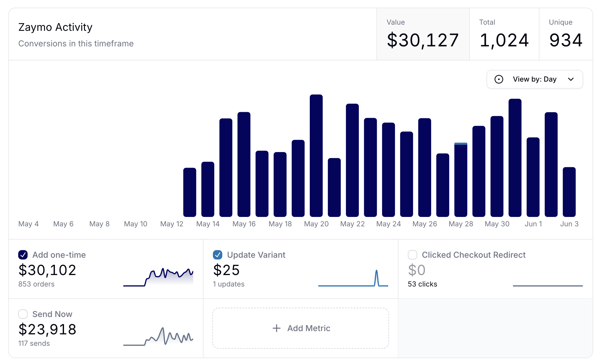Click the '53 clicks' count

coord(423,284)
